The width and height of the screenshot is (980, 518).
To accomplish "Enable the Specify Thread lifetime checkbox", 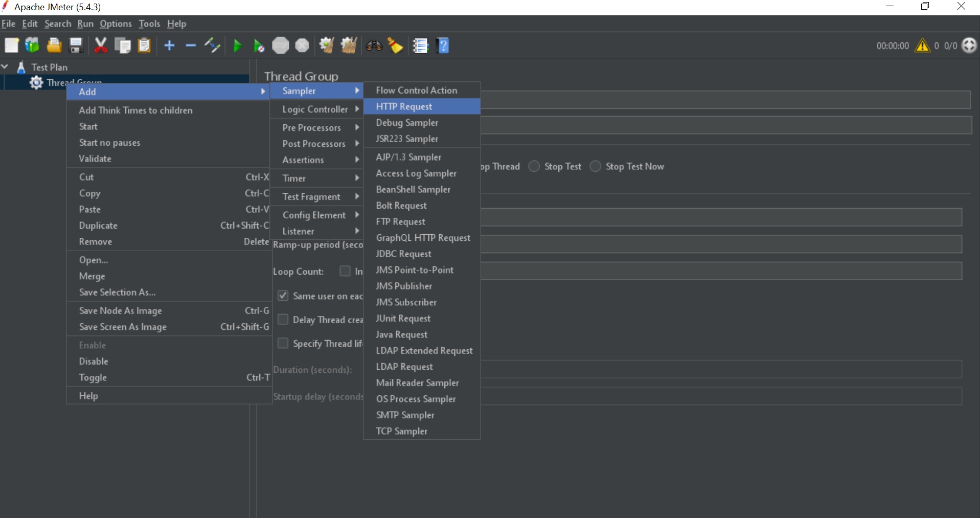I will point(283,343).
